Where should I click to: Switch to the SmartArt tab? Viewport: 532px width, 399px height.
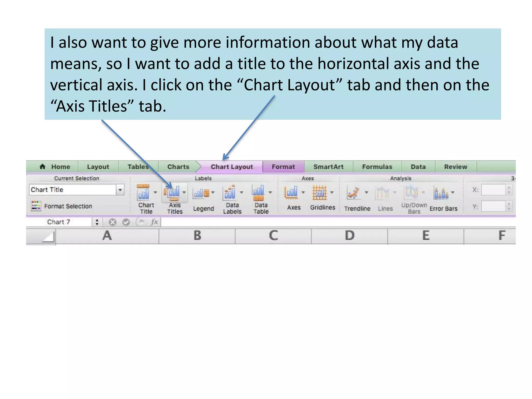pyautogui.click(x=328, y=167)
